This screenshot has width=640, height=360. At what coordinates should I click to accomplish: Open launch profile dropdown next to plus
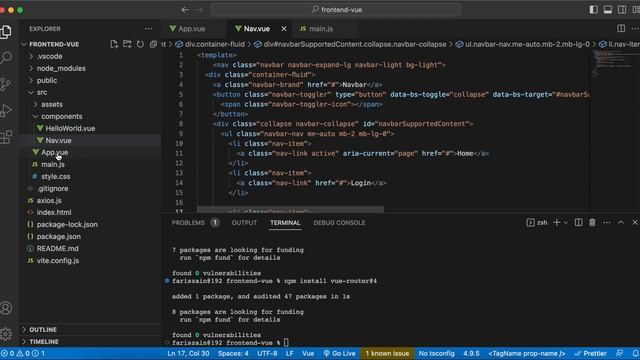click(566, 223)
